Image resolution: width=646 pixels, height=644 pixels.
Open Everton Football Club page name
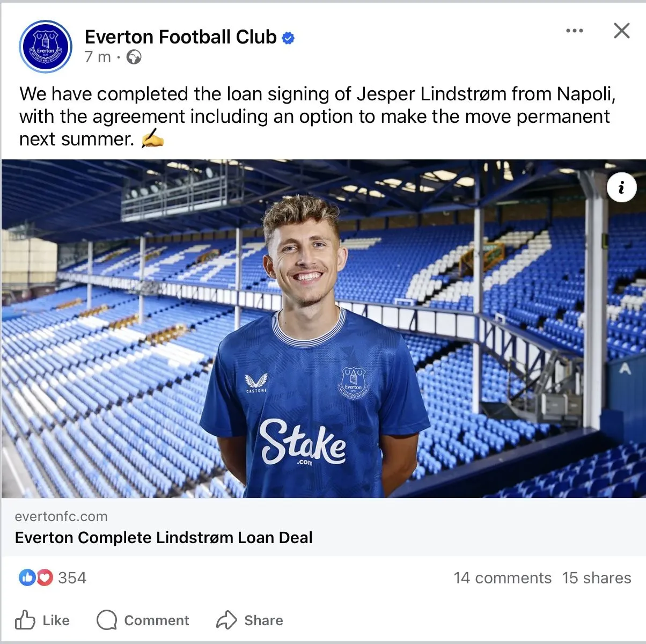coord(180,37)
